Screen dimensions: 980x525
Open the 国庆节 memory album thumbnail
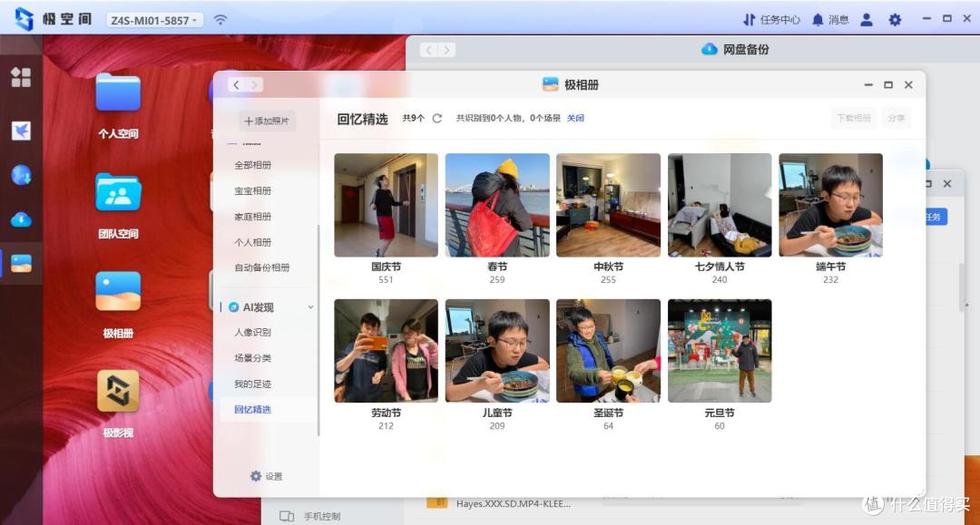point(386,206)
